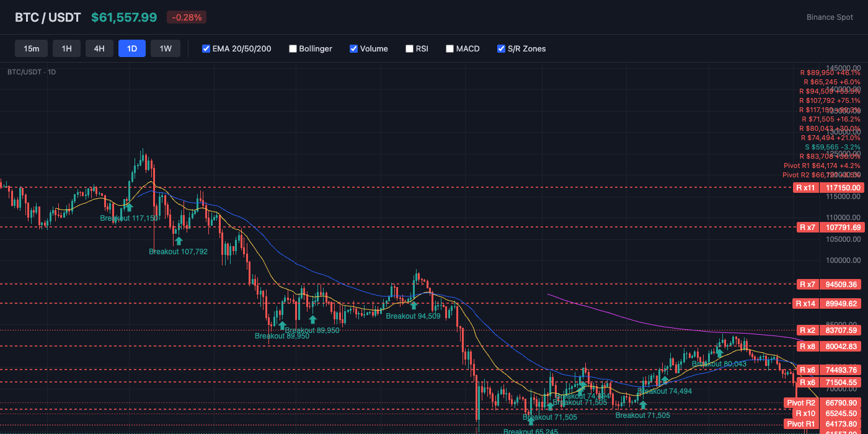This screenshot has width=868, height=434.
Task: Click the 'R $71,505 +16.2%' zone entry
Action: pos(830,119)
